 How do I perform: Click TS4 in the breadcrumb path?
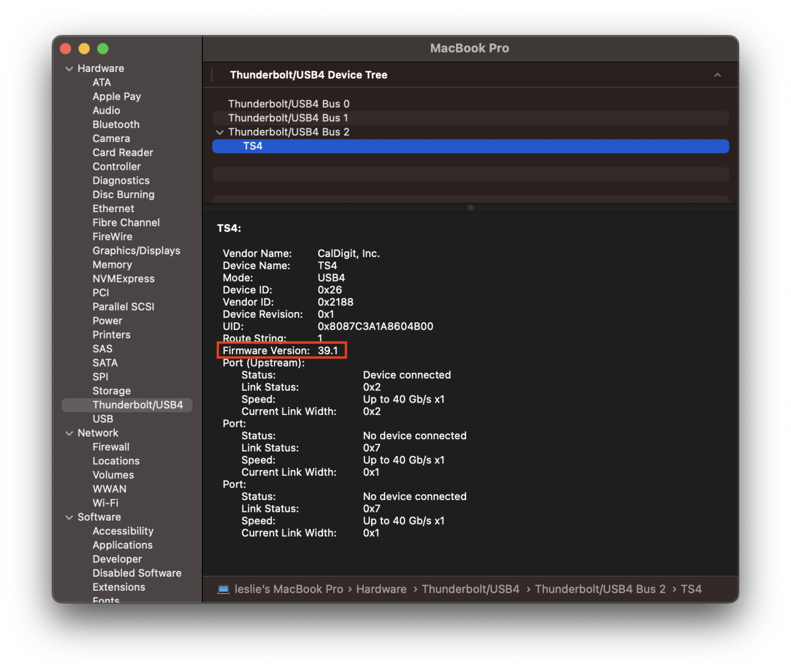[692, 589]
